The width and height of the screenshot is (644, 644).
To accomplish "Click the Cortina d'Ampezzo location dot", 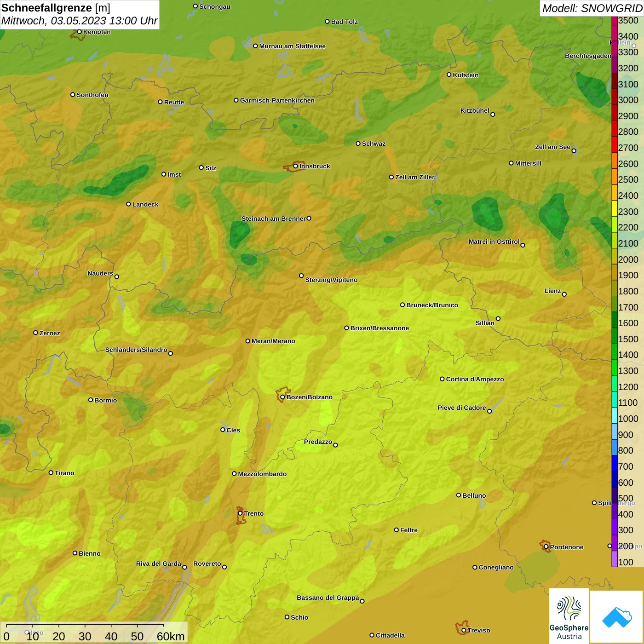I will 442,379.
